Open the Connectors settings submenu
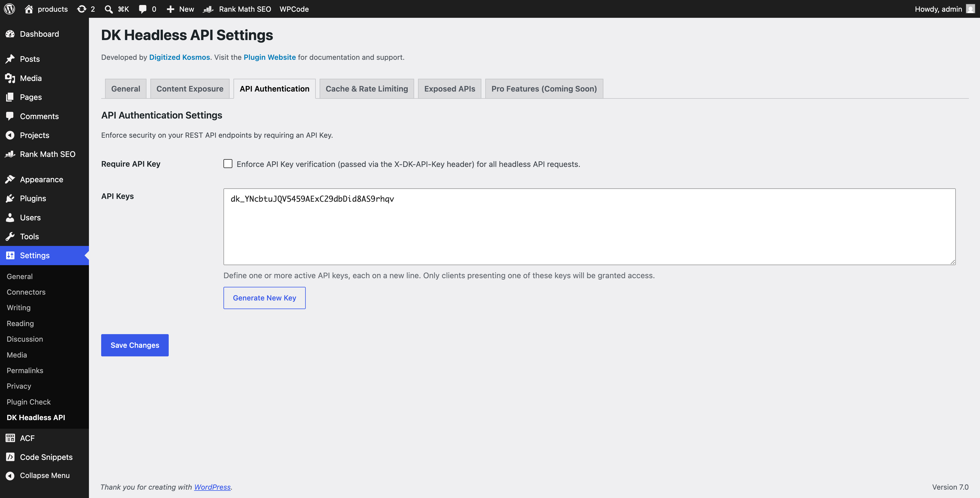The image size is (980, 498). [26, 292]
